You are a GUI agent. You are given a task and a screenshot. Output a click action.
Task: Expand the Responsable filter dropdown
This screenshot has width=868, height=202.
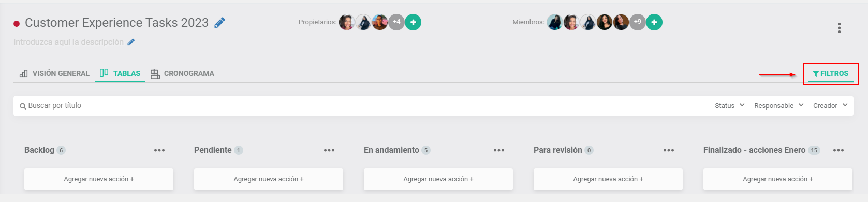(x=779, y=105)
